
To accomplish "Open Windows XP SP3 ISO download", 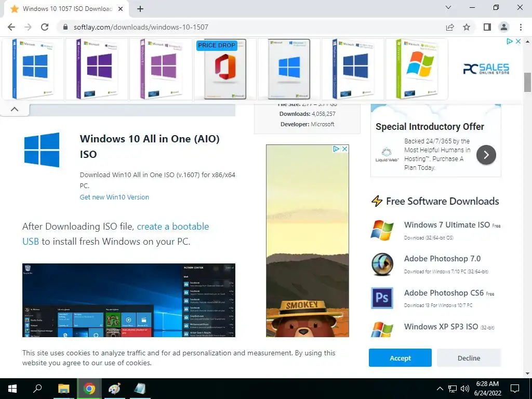I will (x=441, y=326).
